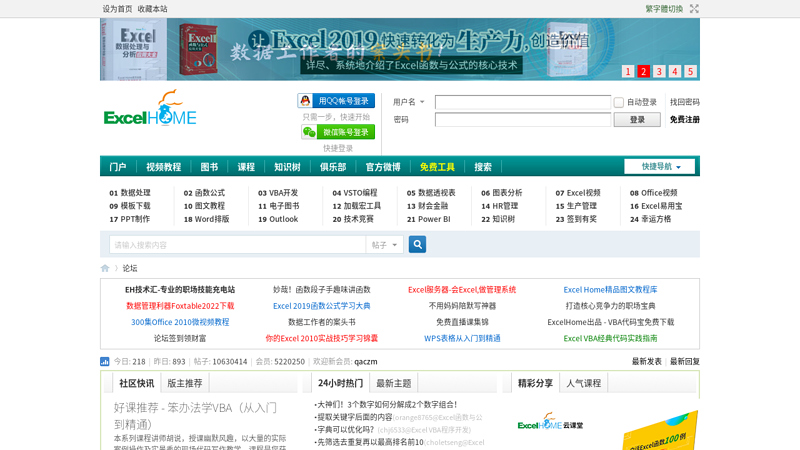
Task: Click WPS表格从入门到精通 link
Action: click(462, 338)
